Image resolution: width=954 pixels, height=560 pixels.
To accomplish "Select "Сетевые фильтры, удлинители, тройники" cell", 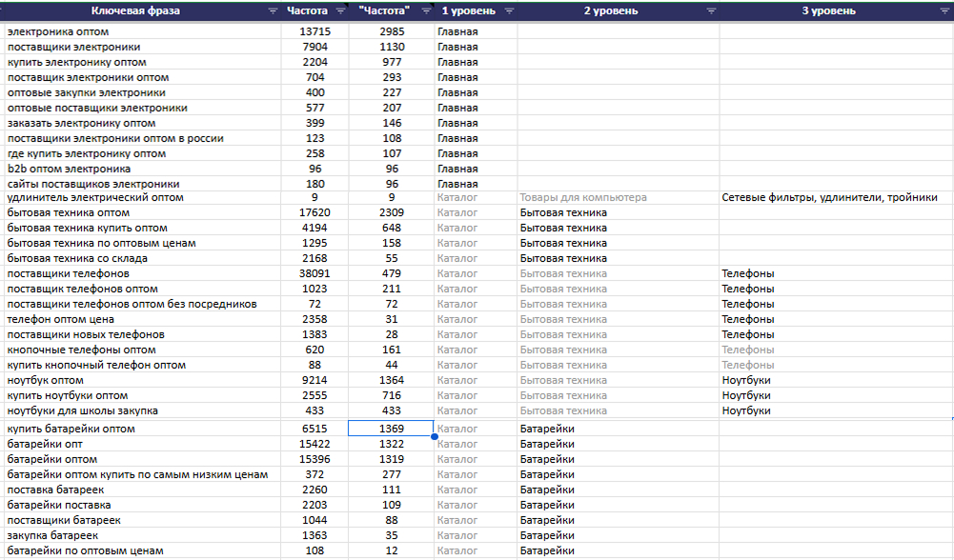I will tap(829, 197).
